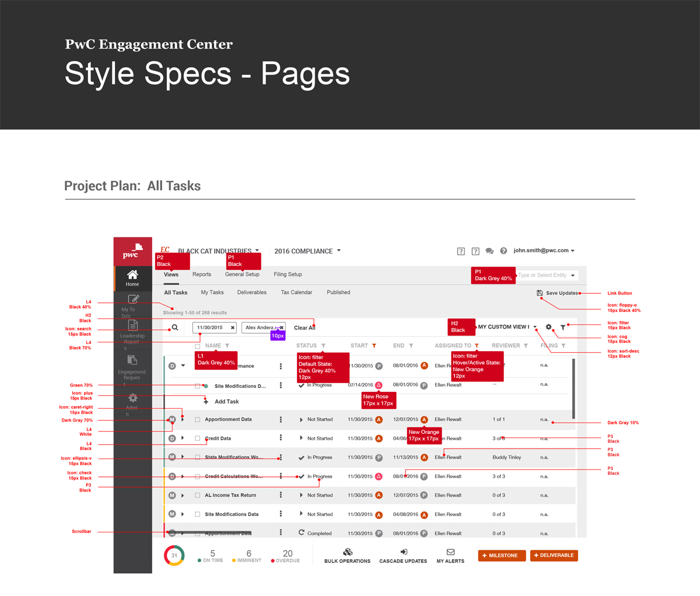Click the search magnifier icon
The width and height of the screenshot is (700, 596).
[x=174, y=328]
